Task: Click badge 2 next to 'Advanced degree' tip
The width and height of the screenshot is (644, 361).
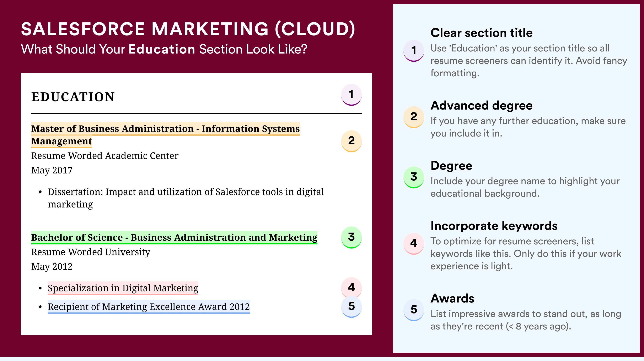Action: (x=413, y=117)
